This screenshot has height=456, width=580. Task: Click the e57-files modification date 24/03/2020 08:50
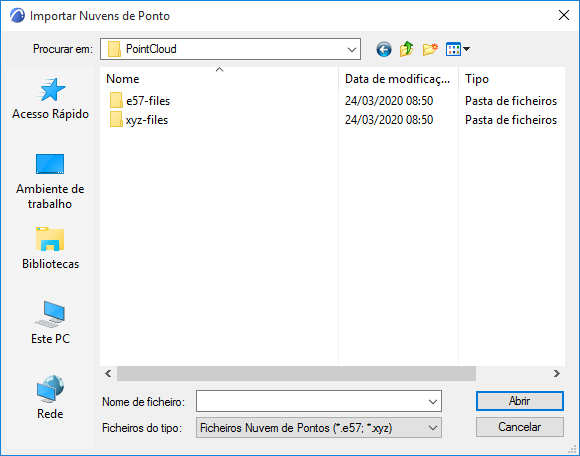(389, 101)
